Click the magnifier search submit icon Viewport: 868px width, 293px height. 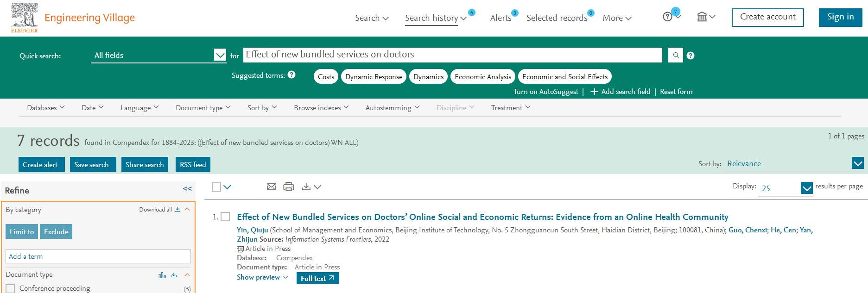676,55
